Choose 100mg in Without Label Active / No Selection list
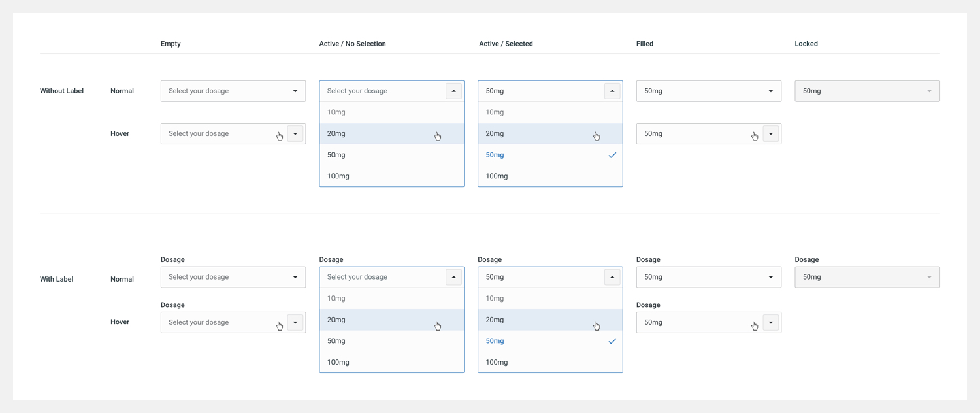 click(x=392, y=176)
